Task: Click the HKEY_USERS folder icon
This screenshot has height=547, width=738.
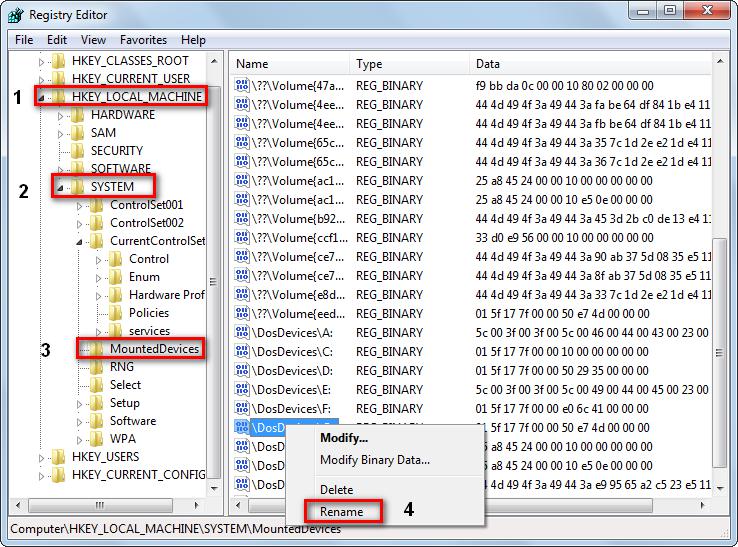Action: 58,457
